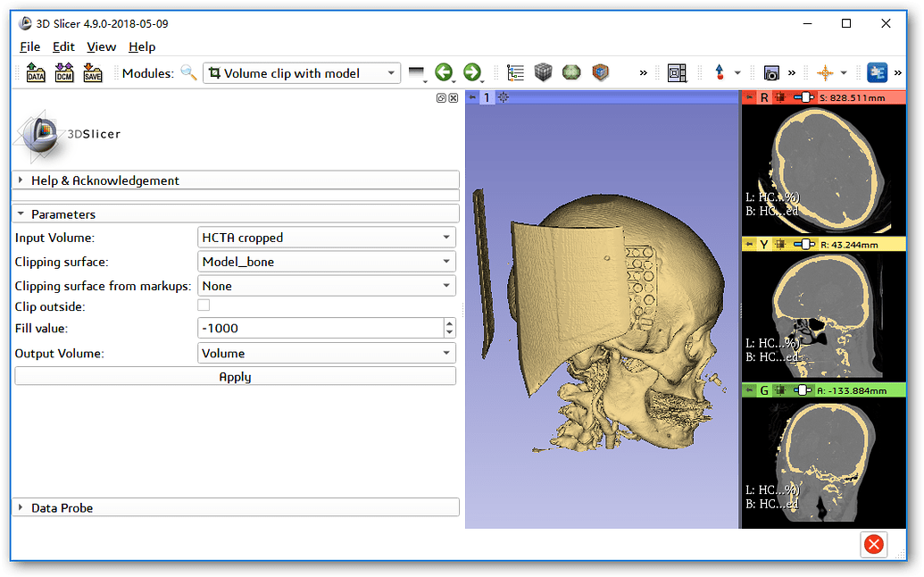Click the Load DICOM (DCM) icon
The width and height of the screenshot is (924, 577).
(64, 73)
